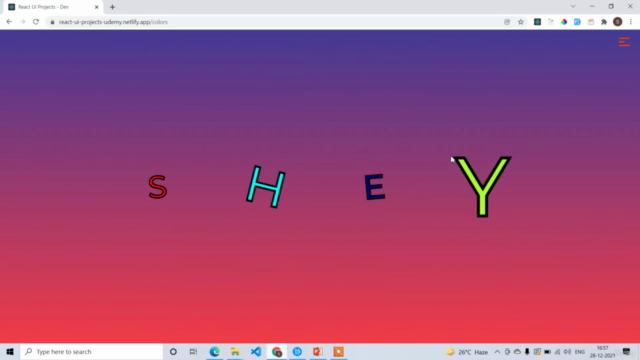Viewport: 640px width, 360px height.
Task: Reload the page with the refresh icon
Action: (36, 22)
